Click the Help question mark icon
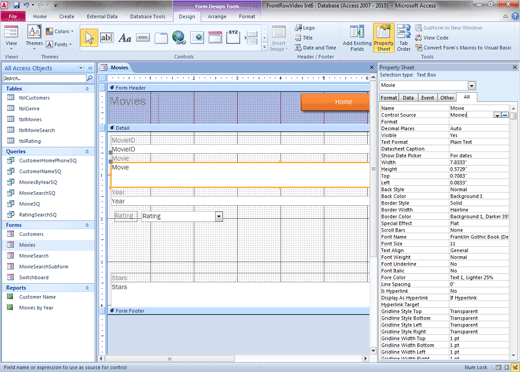This screenshot has width=520, height=372. (x=515, y=16)
